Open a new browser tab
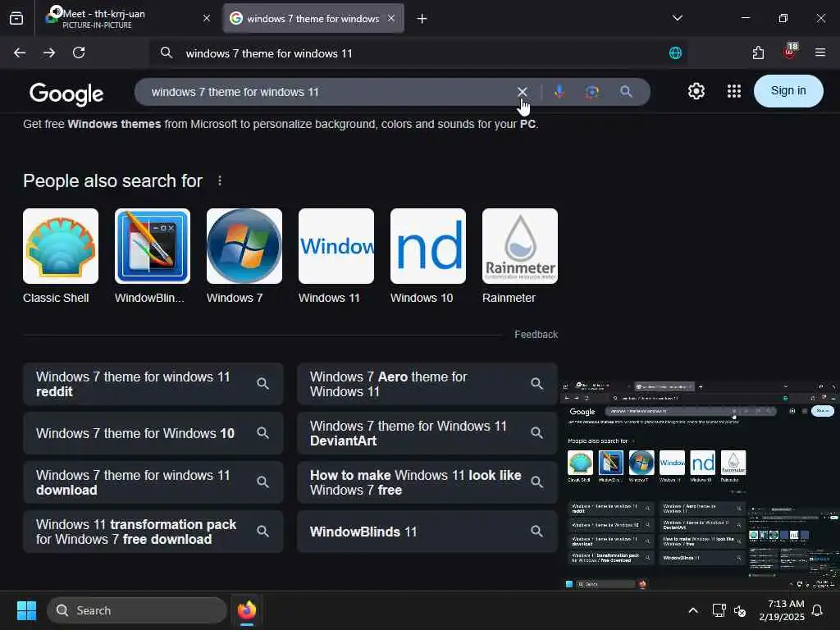 point(422,19)
